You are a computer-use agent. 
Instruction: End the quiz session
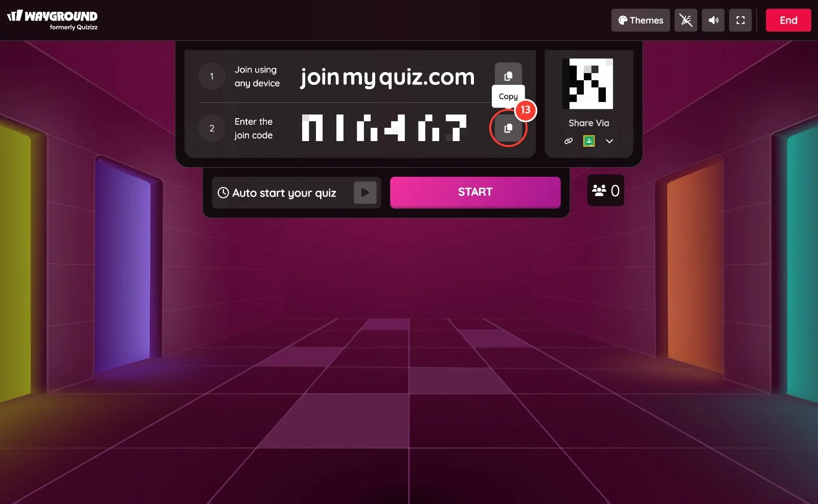pos(788,20)
